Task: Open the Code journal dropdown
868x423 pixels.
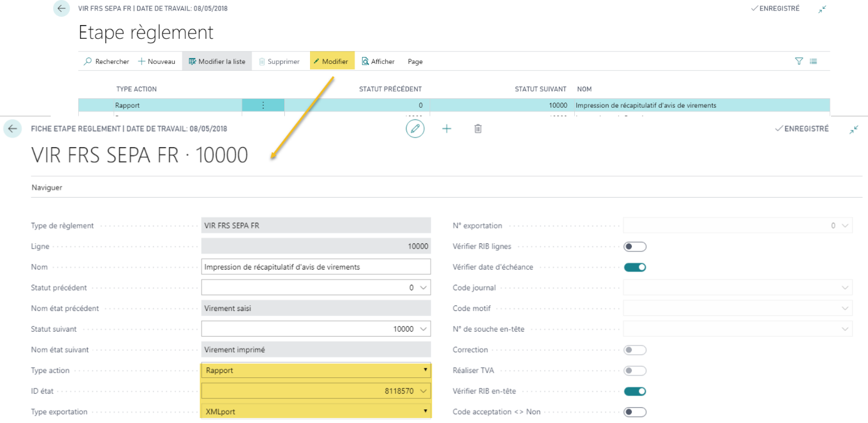Action: (x=847, y=288)
